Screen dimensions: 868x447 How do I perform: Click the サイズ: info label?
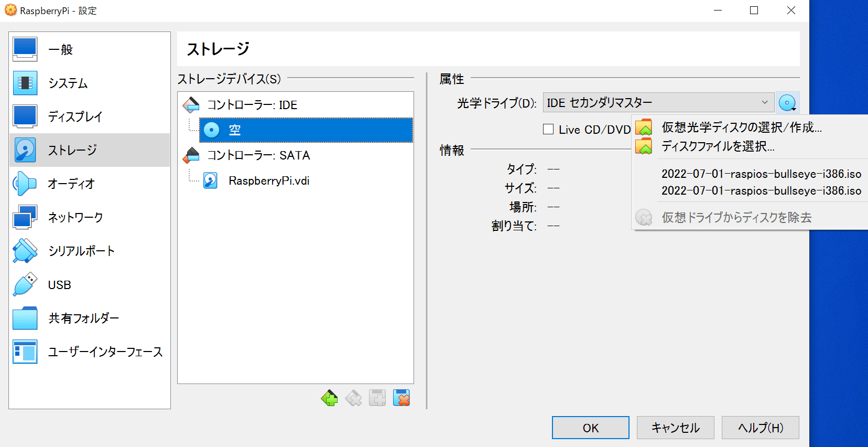point(521,188)
